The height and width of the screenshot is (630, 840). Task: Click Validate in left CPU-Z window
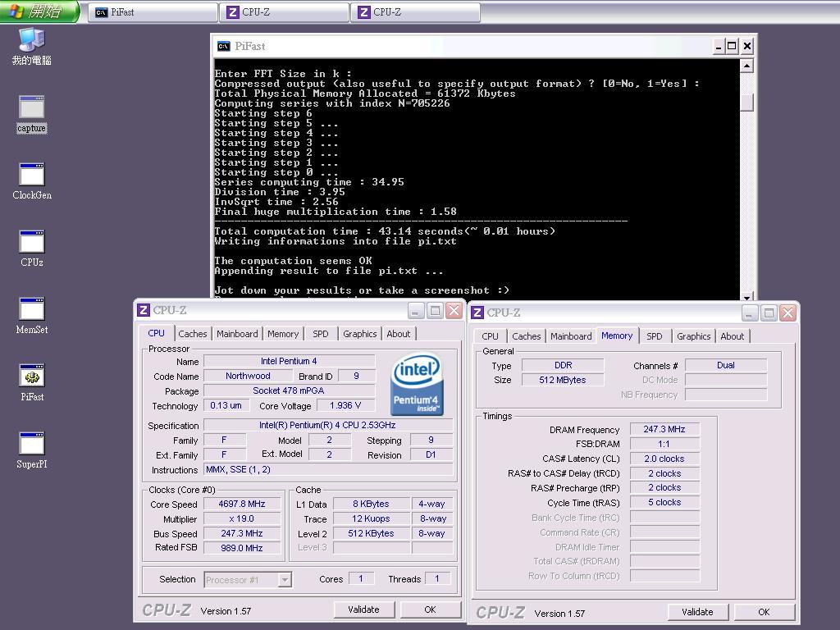[x=363, y=609]
